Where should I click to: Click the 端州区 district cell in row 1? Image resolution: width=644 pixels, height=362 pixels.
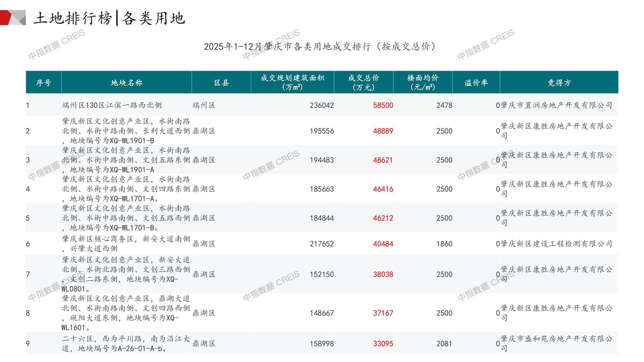[x=204, y=105]
